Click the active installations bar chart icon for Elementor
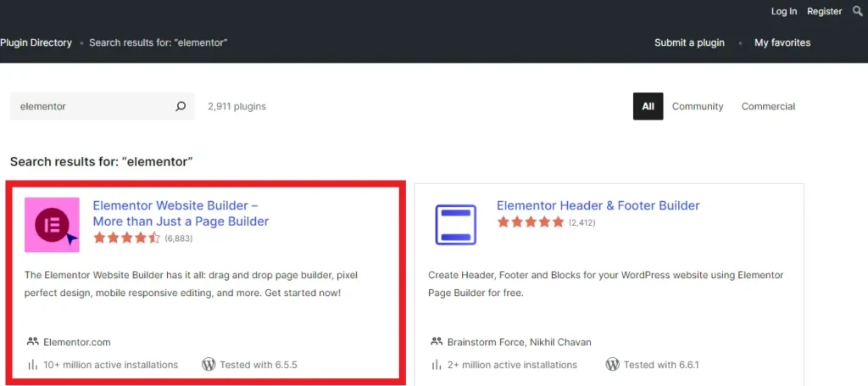The width and height of the screenshot is (868, 386). [x=33, y=365]
